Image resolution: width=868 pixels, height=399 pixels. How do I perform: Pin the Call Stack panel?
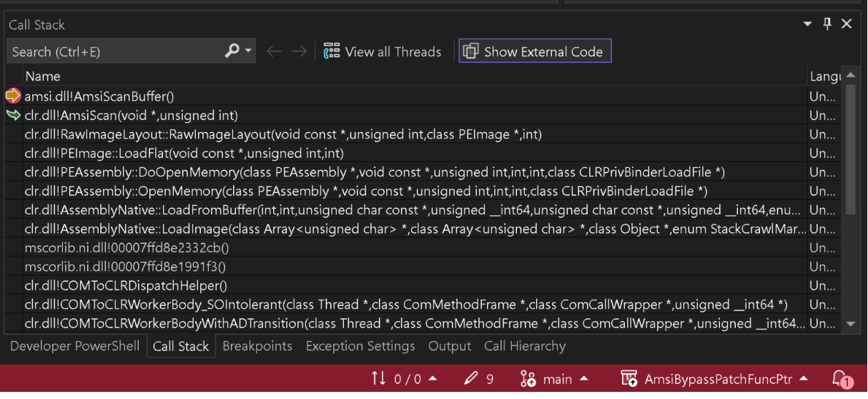[827, 24]
